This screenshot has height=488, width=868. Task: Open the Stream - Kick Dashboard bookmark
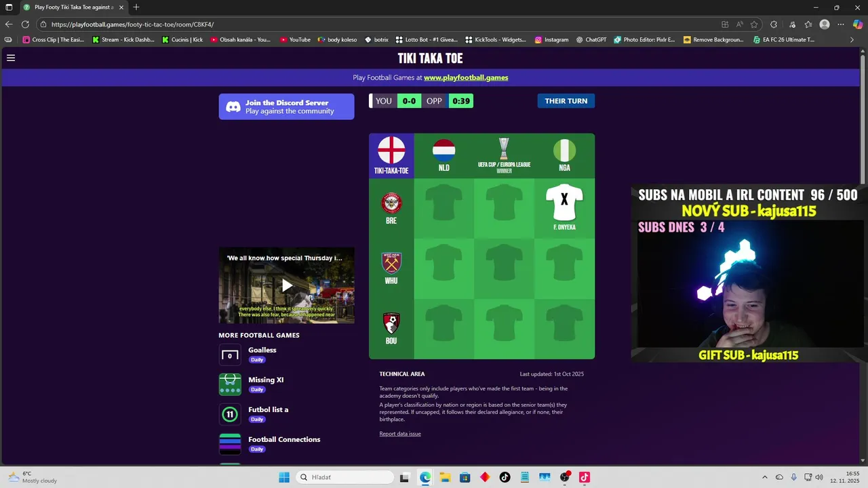point(123,40)
